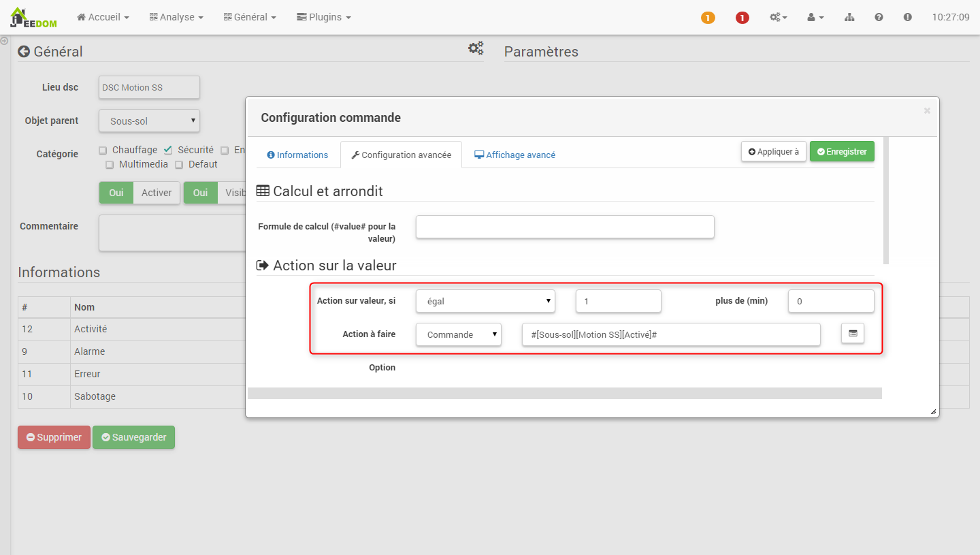The height and width of the screenshot is (555, 980).
Task: Open the Action à faire Commande dropdown
Action: (459, 334)
